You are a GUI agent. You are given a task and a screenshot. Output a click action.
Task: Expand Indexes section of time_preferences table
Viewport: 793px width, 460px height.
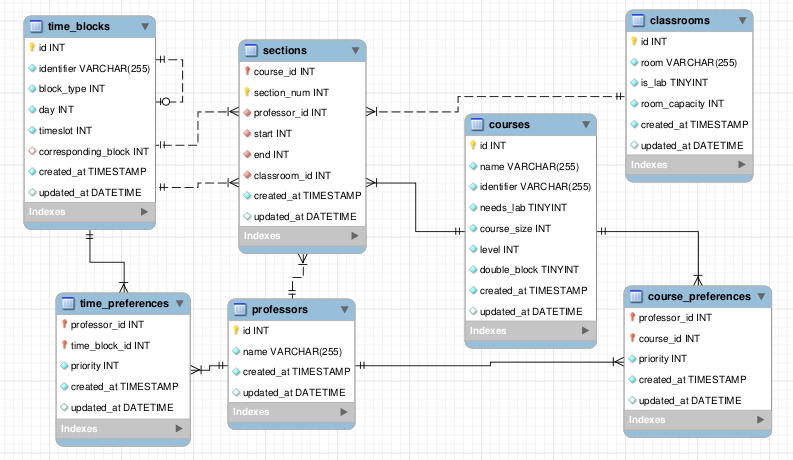point(179,429)
